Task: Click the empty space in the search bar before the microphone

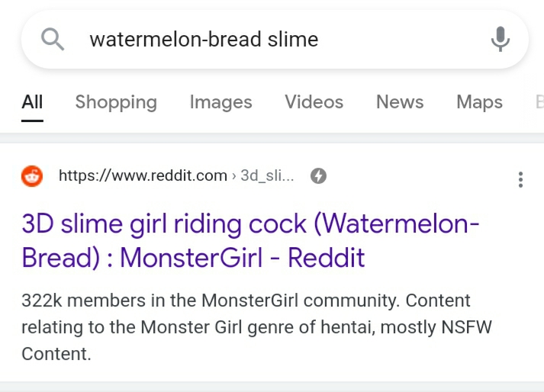Action: pyautogui.click(x=402, y=39)
